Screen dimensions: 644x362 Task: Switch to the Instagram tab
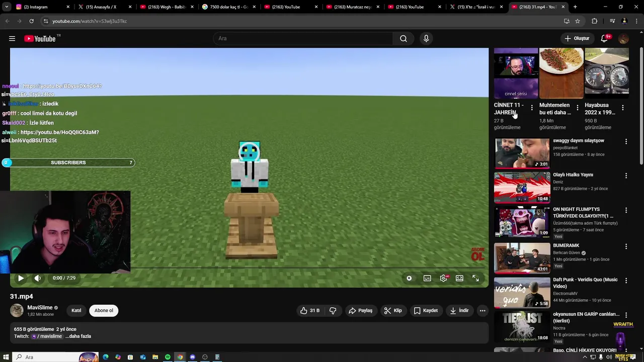pyautogui.click(x=42, y=7)
